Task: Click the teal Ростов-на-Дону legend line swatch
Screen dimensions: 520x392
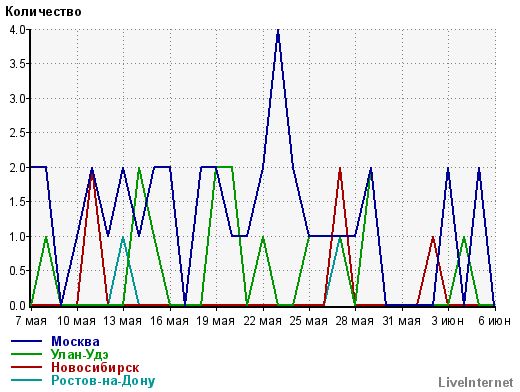Action: (x=27, y=380)
